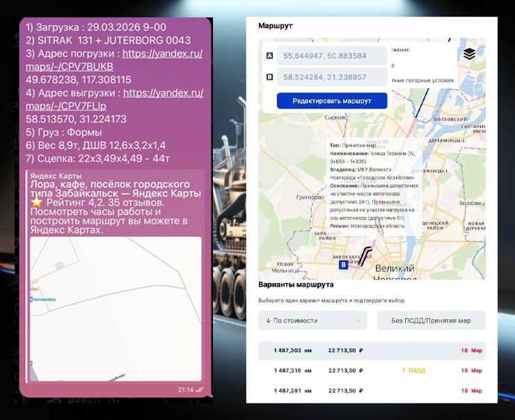515x420 pixels.
Task: Click Варианты маршрута heading
Action: 296,284
